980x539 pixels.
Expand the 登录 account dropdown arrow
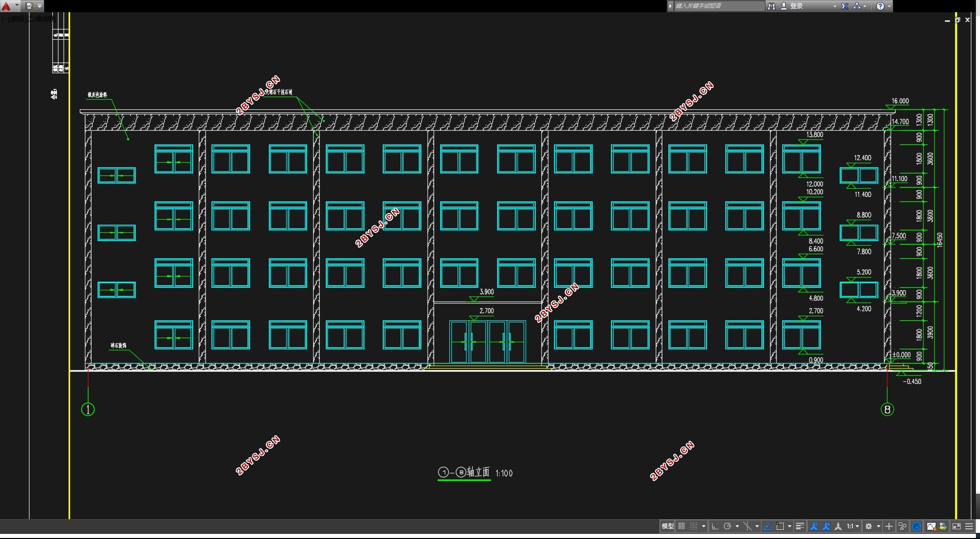pos(835,6)
